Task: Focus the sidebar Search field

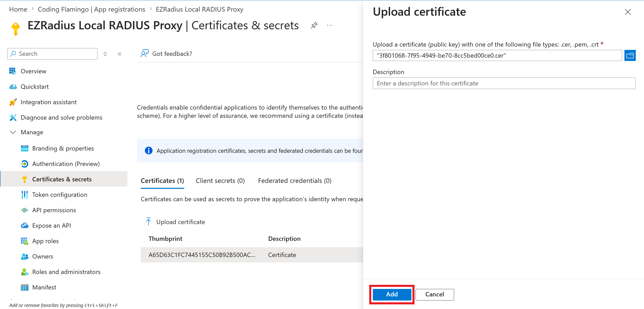Action: point(52,54)
